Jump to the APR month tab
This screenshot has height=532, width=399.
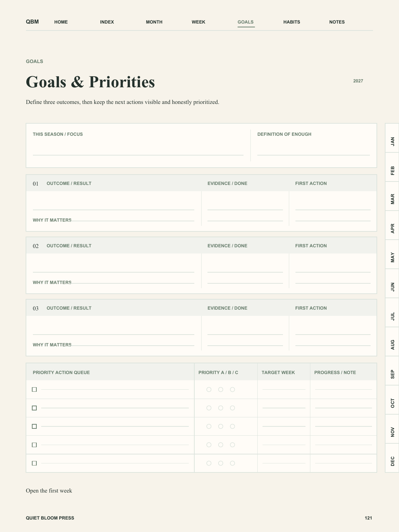click(392, 225)
